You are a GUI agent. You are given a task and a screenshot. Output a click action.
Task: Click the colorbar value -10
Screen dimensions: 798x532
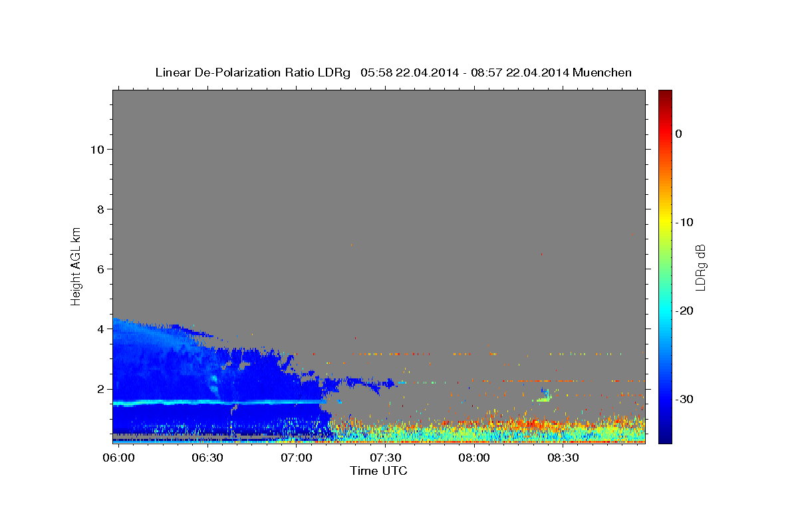pos(685,222)
